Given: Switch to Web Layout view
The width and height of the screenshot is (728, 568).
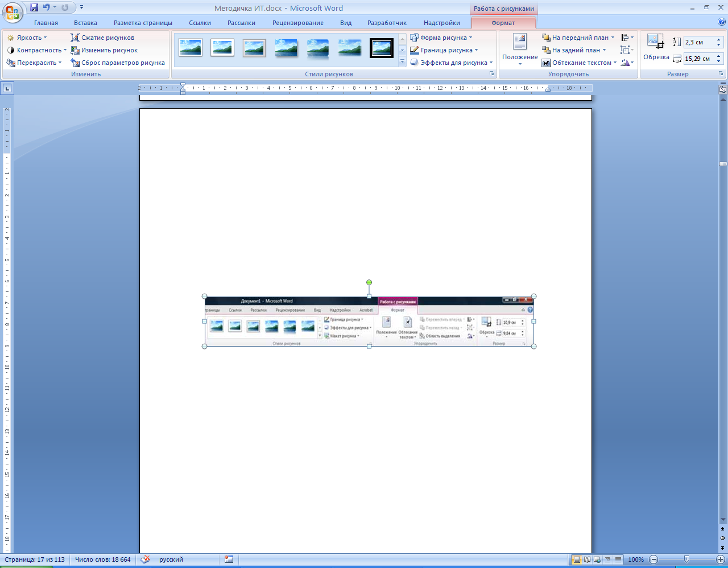Looking at the screenshot, I should click(597, 559).
